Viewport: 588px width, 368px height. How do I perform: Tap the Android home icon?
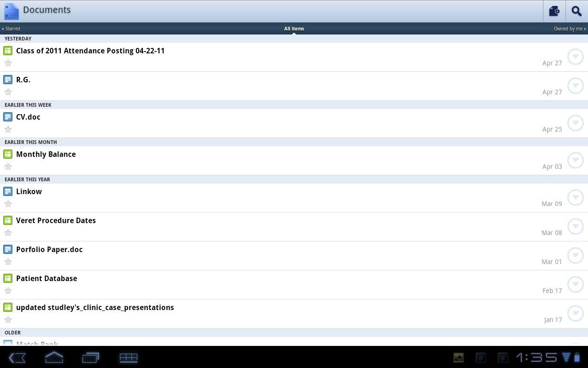coord(54,357)
